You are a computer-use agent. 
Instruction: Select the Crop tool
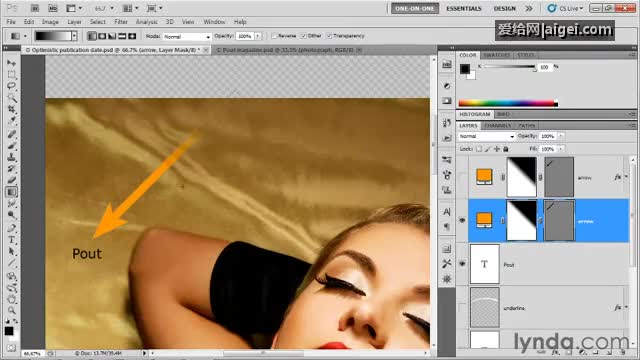(11, 109)
